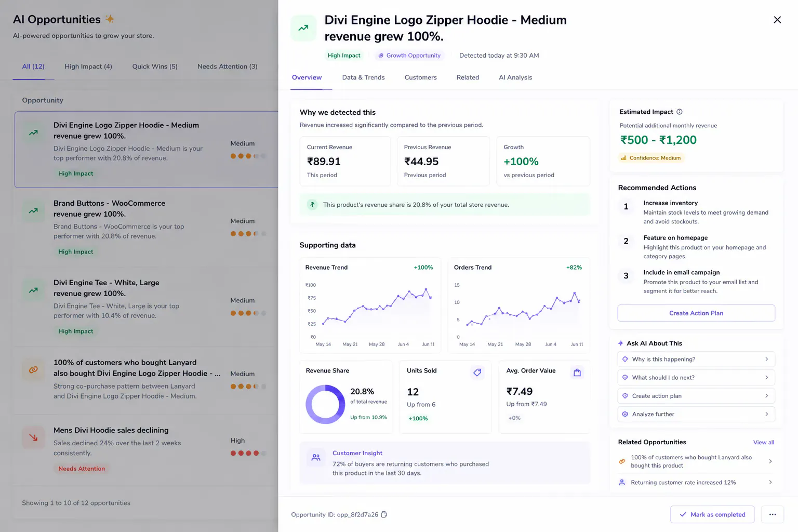Screen dimensions: 798x532
Task: Click 'Detected today at 9:30 AM' timestamp
Action: pyautogui.click(x=499, y=56)
